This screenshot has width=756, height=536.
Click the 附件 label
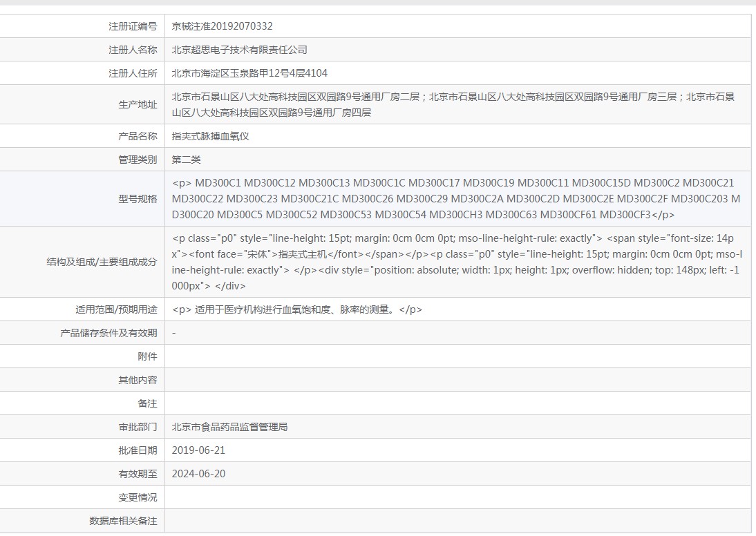(147, 356)
